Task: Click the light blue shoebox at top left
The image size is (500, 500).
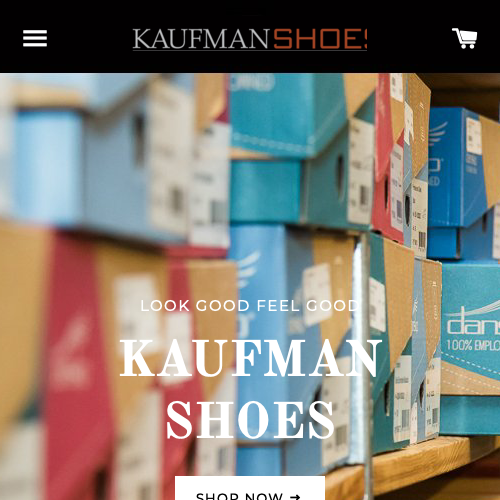Action: pyautogui.click(x=47, y=167)
